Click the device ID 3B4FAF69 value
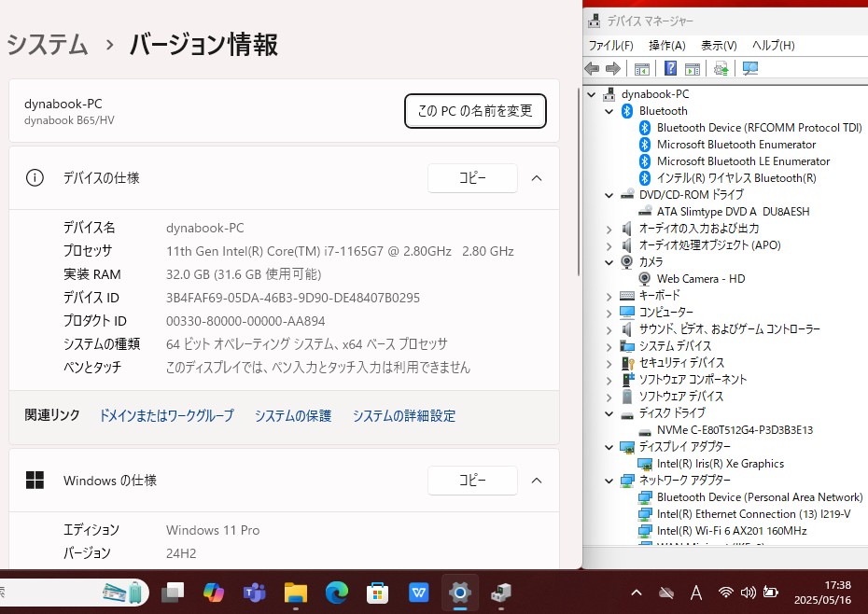The width and height of the screenshot is (868, 614). click(x=293, y=298)
